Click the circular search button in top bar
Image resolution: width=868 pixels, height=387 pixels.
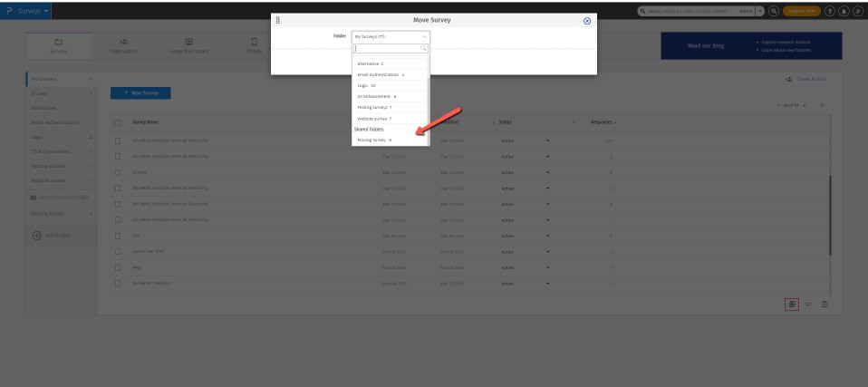point(774,11)
